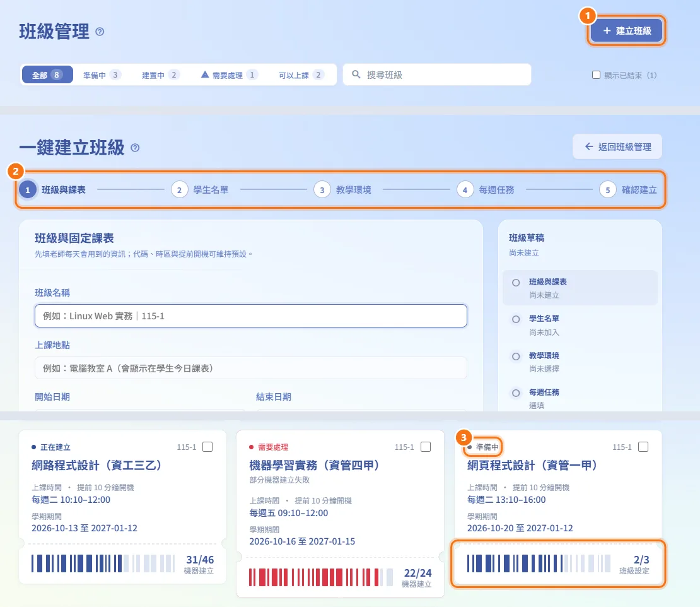The width and height of the screenshot is (700, 607).
Task: Click warning triangle icon in 需要處理 filter
Action: click(x=204, y=74)
